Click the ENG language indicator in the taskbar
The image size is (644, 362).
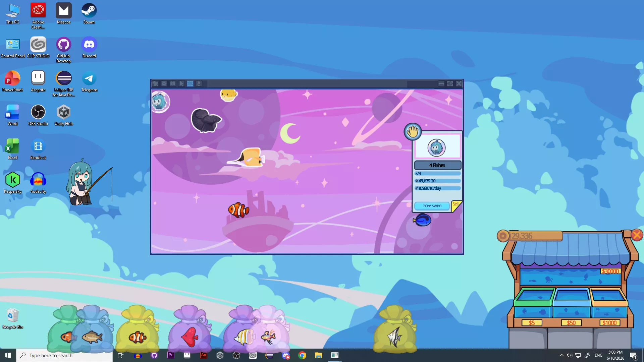[x=598, y=355]
